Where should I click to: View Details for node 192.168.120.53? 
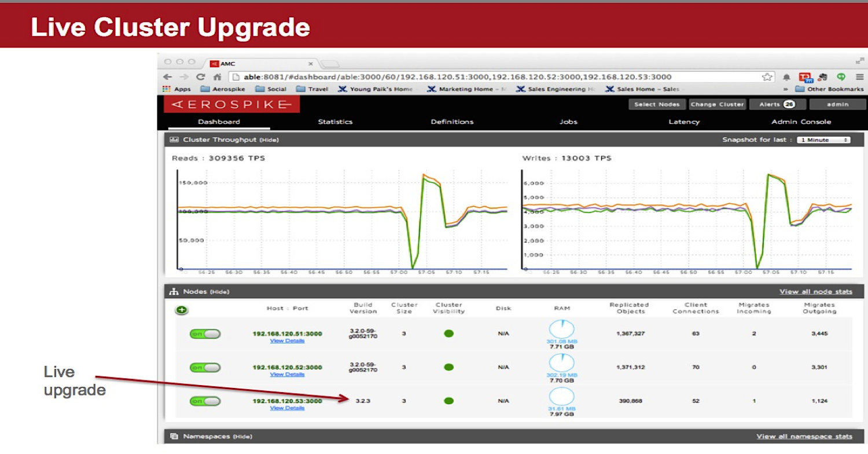point(287,408)
